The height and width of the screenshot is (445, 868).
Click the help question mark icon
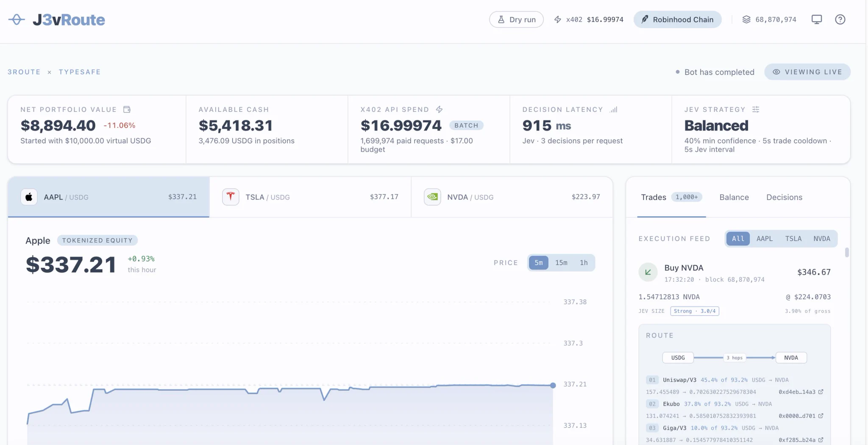coord(840,19)
